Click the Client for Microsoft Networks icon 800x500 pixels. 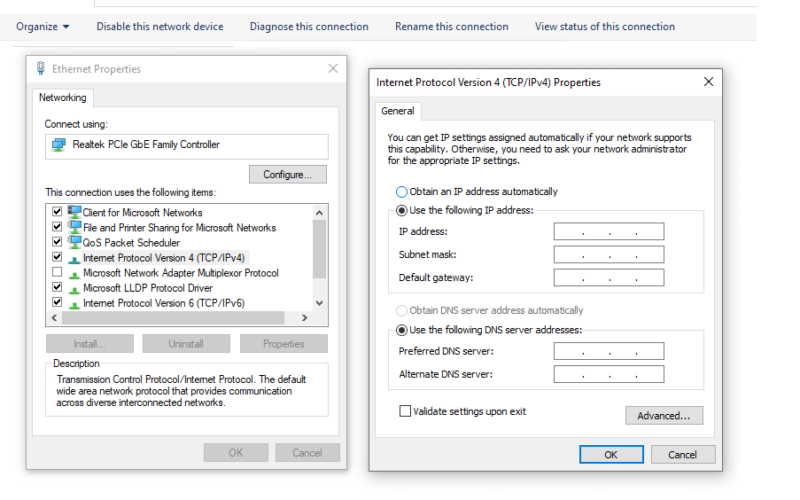click(74, 212)
